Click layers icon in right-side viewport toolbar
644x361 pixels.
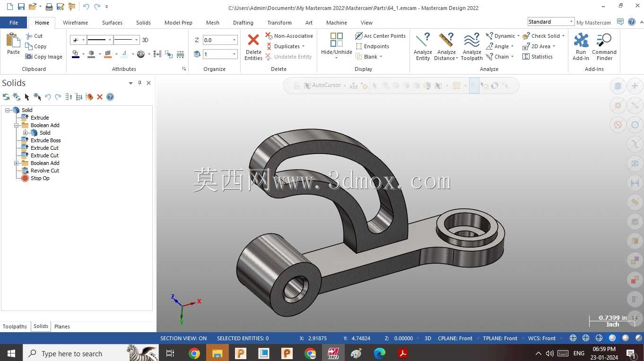(x=618, y=86)
